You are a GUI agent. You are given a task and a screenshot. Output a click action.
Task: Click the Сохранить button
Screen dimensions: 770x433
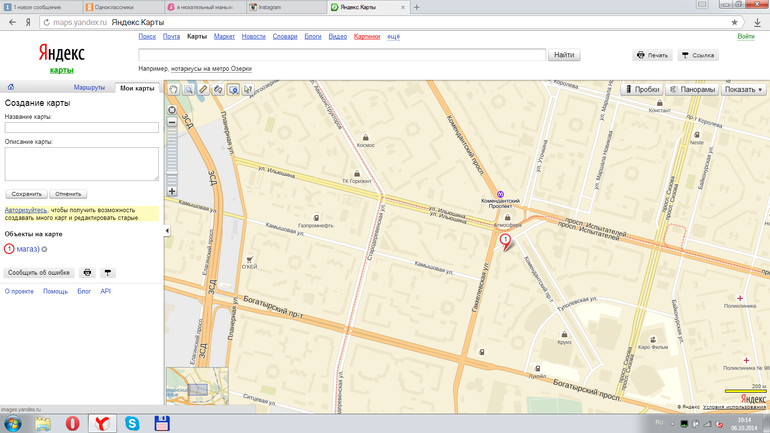(x=26, y=193)
